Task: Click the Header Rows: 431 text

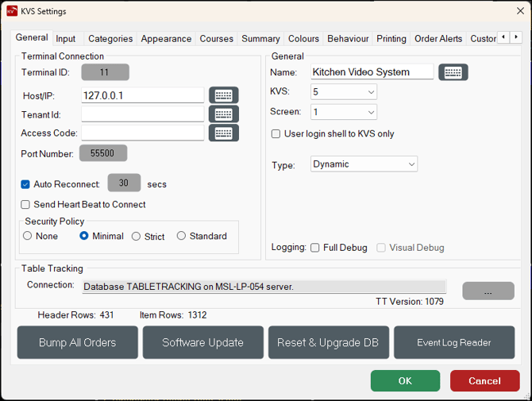Action: tap(75, 314)
